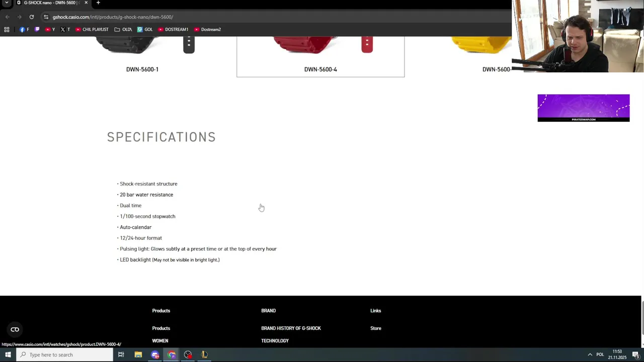
Task: Open the WOMEN footer link
Action: 160,341
